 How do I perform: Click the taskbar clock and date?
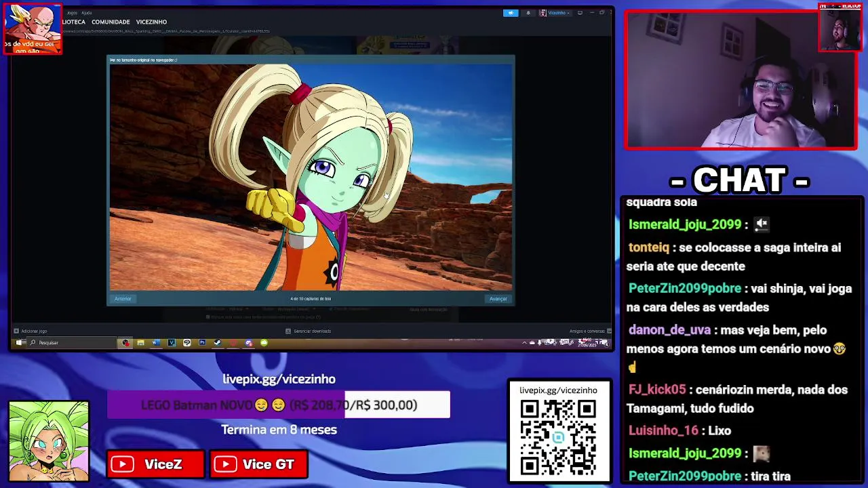tap(585, 343)
